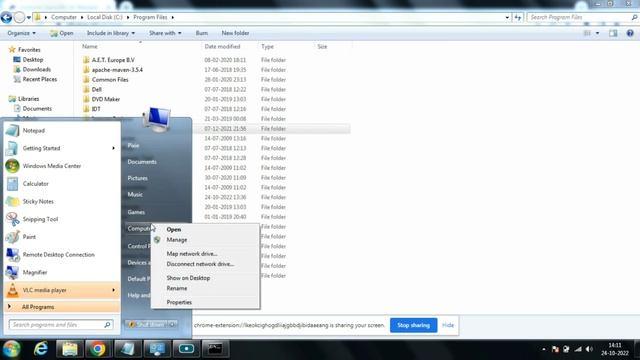Click Stop sharing button
Image resolution: width=640 pixels, height=360 pixels.
tap(413, 325)
